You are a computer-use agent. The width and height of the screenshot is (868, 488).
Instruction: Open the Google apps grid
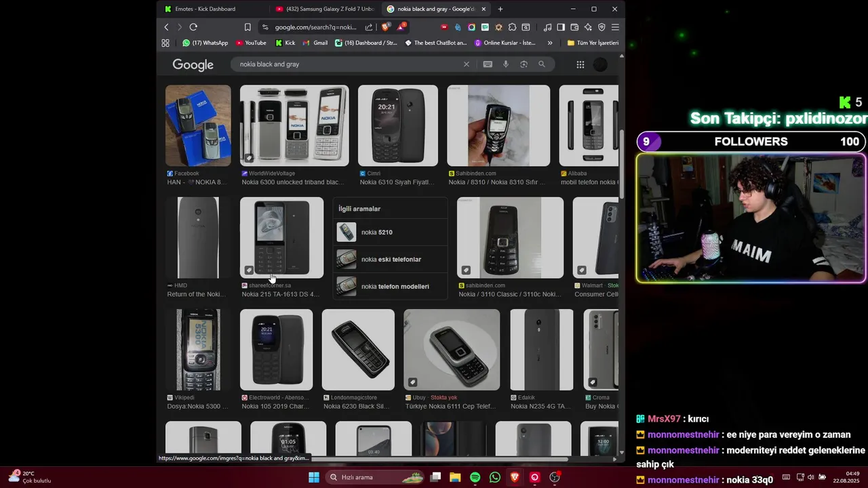coord(580,64)
